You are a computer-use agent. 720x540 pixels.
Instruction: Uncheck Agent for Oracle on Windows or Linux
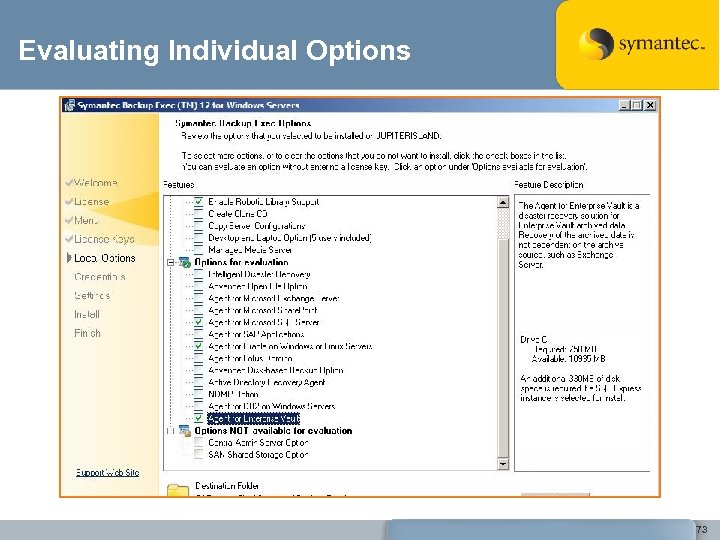198,346
